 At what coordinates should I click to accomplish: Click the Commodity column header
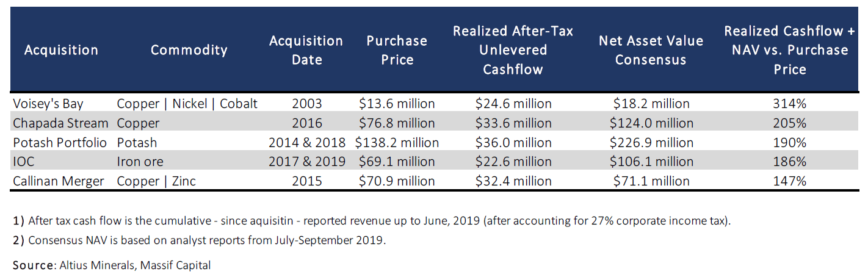tap(189, 50)
